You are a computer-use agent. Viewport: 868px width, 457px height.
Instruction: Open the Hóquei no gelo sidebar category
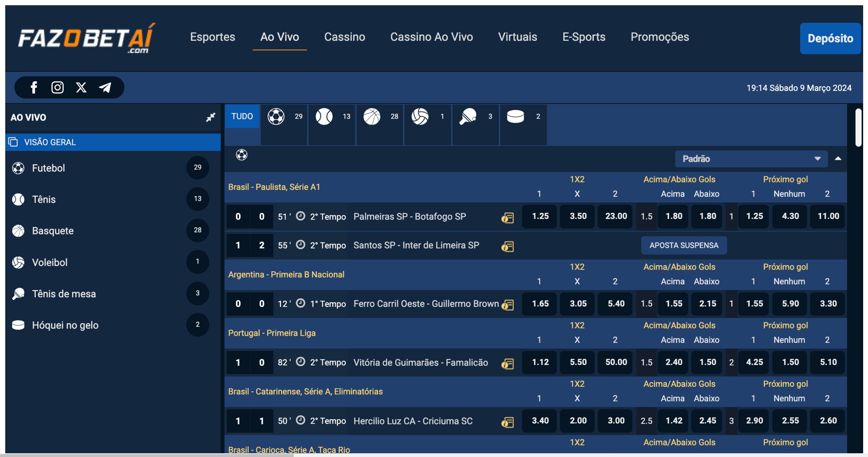[x=113, y=325]
